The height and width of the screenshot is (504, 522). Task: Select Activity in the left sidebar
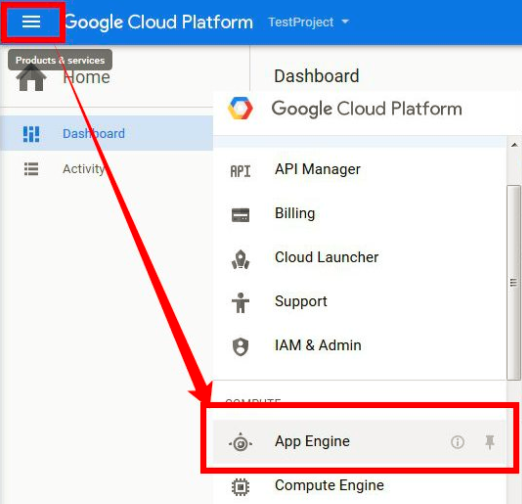[x=107, y=169]
